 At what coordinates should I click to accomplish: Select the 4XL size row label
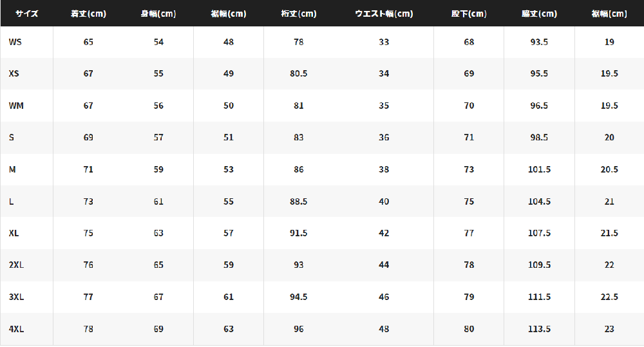click(x=16, y=329)
